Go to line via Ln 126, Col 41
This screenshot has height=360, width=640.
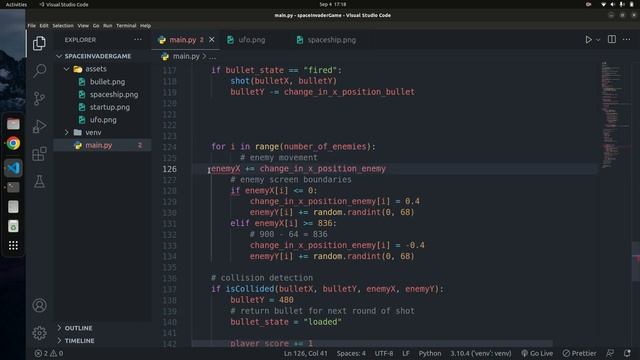(306, 353)
